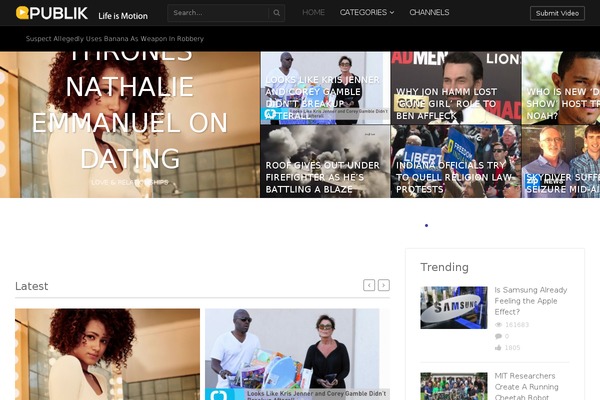Expand the CATEGORIES dropdown
The image size is (600, 400).
367,13
